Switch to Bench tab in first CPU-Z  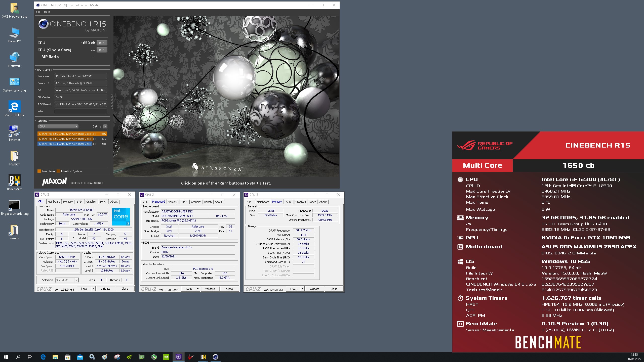pos(103,202)
